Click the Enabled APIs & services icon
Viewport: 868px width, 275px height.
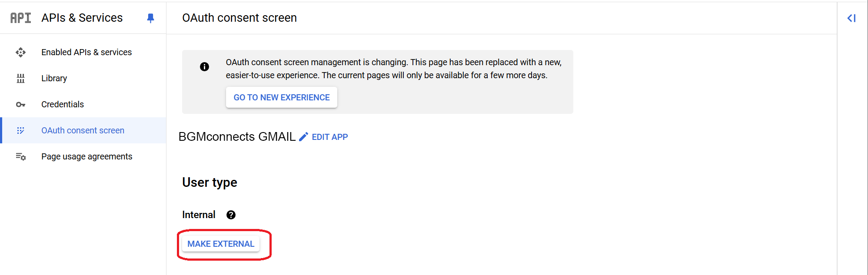click(20, 53)
